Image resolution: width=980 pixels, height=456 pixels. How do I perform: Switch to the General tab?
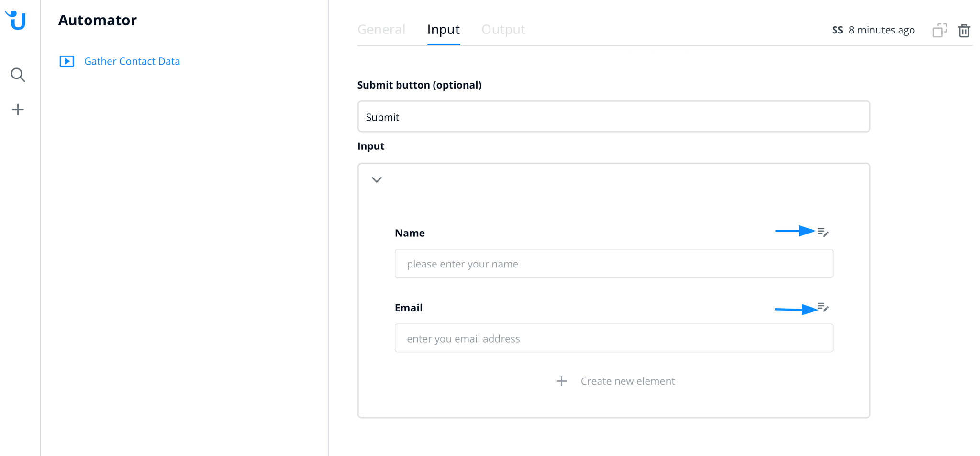381,30
